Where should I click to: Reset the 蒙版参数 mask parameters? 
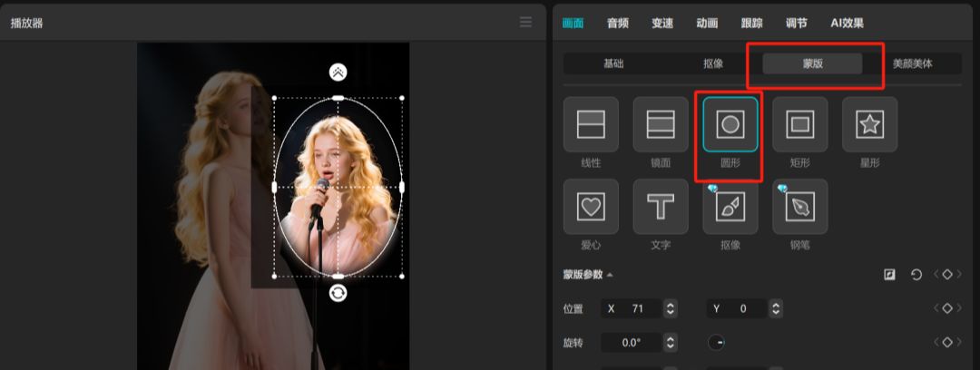pos(916,275)
